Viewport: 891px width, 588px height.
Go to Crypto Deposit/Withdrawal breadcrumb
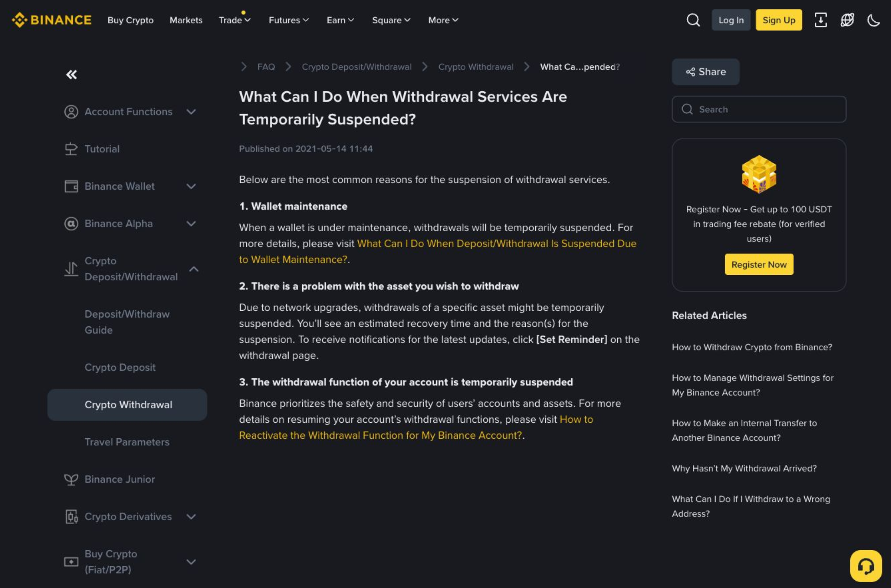coord(356,67)
